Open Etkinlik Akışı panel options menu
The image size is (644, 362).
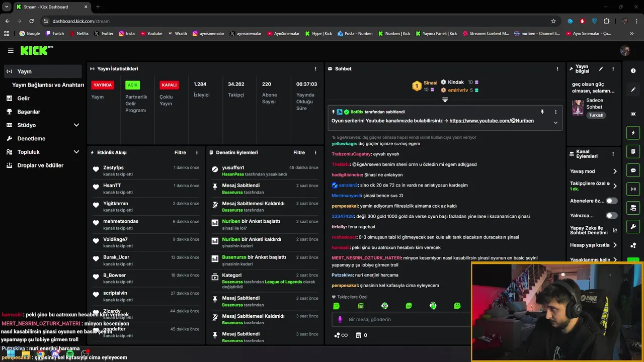point(197,152)
